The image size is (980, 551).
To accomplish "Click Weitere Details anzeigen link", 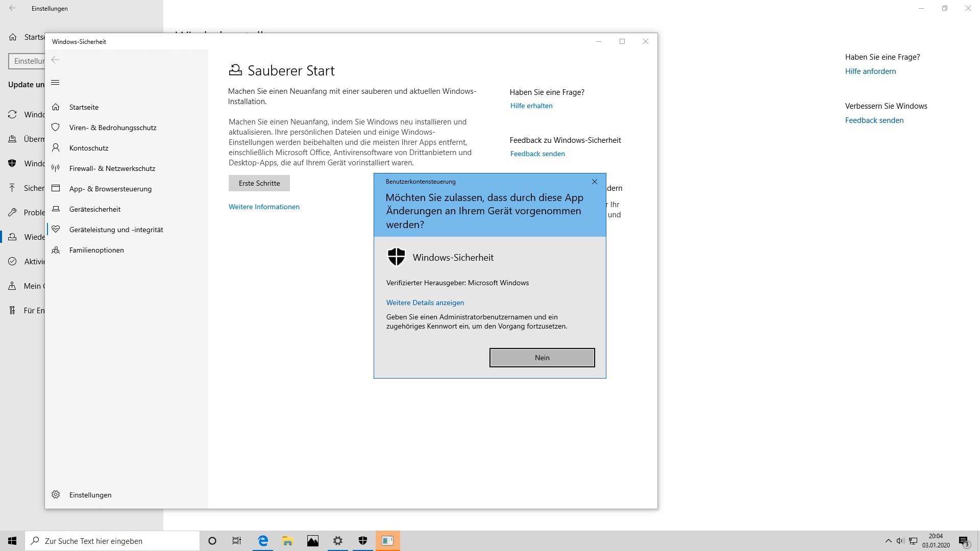I will coord(425,303).
